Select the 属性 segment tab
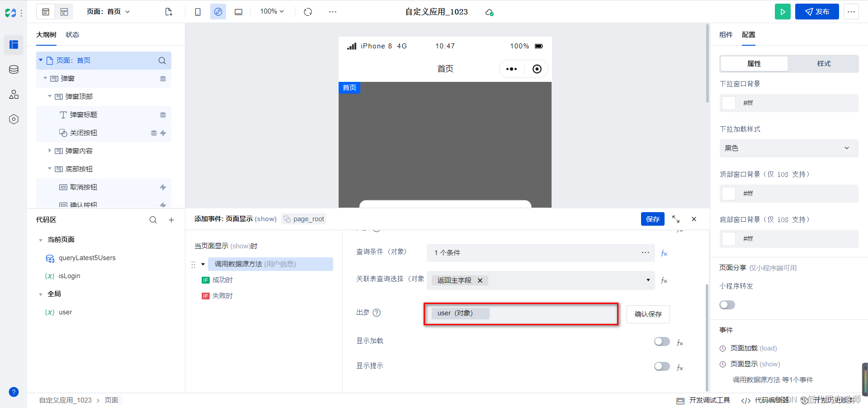 click(754, 64)
